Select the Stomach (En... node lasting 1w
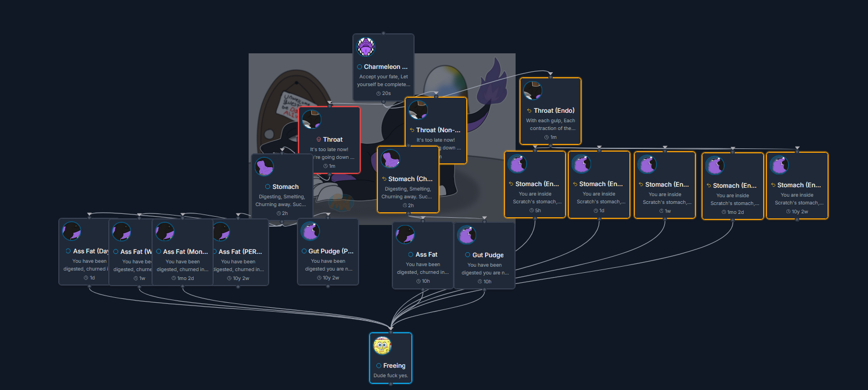The width and height of the screenshot is (868, 390). [664, 184]
